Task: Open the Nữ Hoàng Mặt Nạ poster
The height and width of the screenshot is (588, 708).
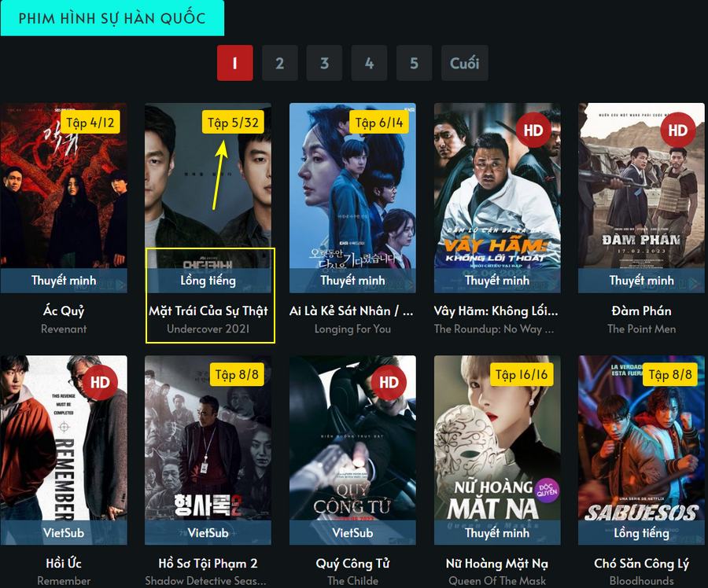Action: point(497,450)
